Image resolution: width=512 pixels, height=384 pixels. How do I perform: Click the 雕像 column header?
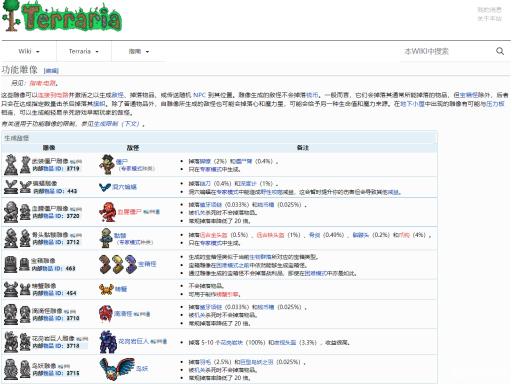[49, 148]
